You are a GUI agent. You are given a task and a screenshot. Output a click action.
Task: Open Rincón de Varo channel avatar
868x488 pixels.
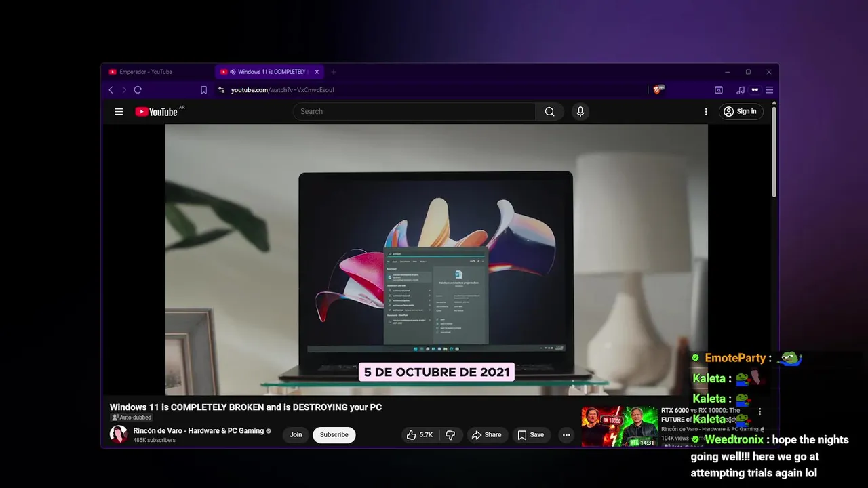(119, 434)
